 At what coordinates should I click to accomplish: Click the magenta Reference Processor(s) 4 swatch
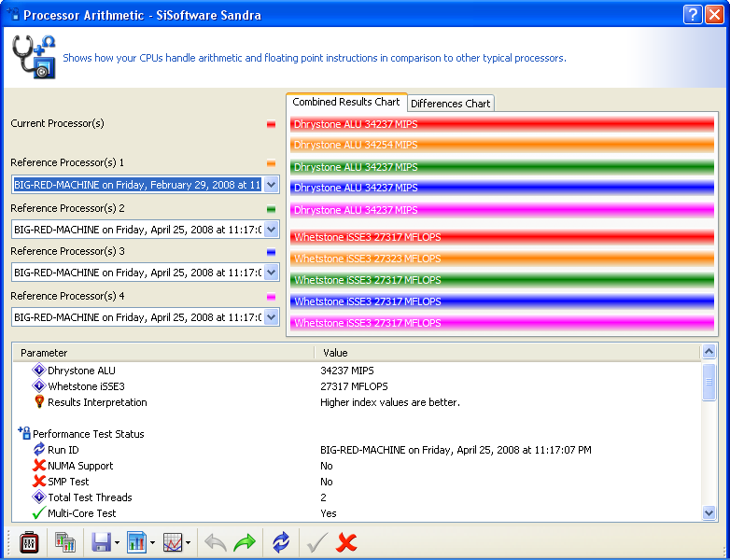(271, 297)
